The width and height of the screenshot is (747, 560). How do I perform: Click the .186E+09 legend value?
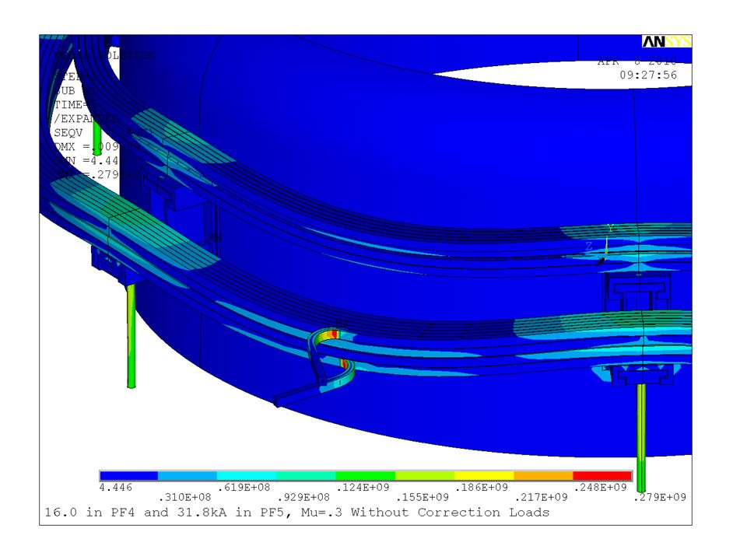[482, 487]
